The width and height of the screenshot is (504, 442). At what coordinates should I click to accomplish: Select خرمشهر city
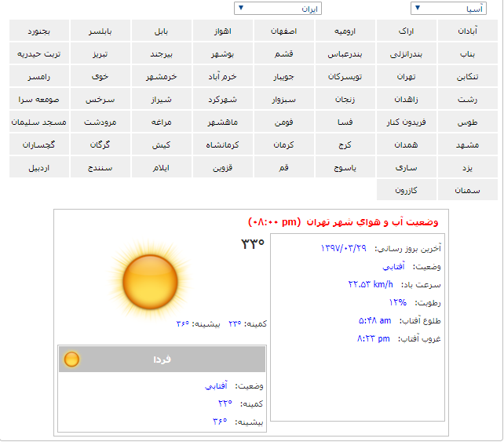(x=162, y=76)
